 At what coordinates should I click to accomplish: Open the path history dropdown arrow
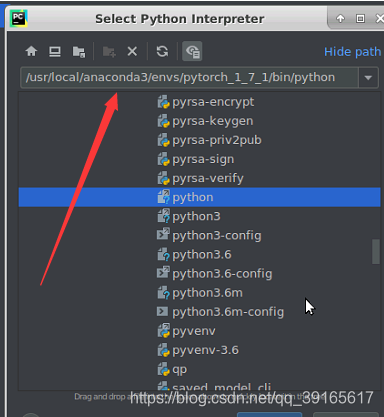pyautogui.click(x=368, y=78)
